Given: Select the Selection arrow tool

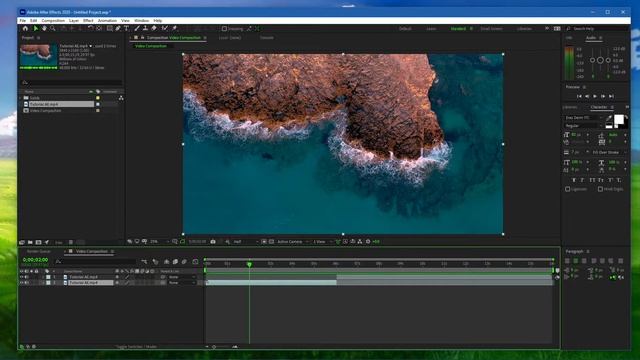Looking at the screenshot, I should point(36,29).
